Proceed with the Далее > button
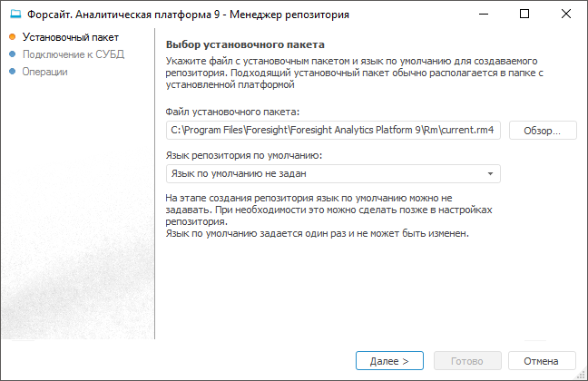 (x=389, y=360)
